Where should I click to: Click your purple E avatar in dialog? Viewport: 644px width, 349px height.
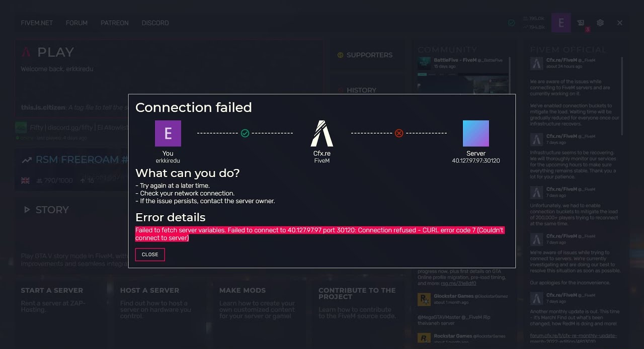[x=168, y=133]
